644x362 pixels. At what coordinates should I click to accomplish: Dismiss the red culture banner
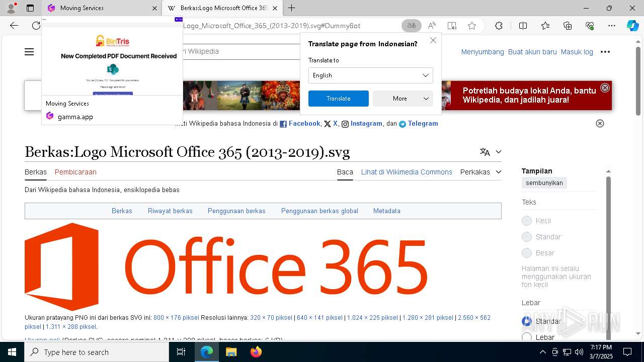click(x=605, y=87)
